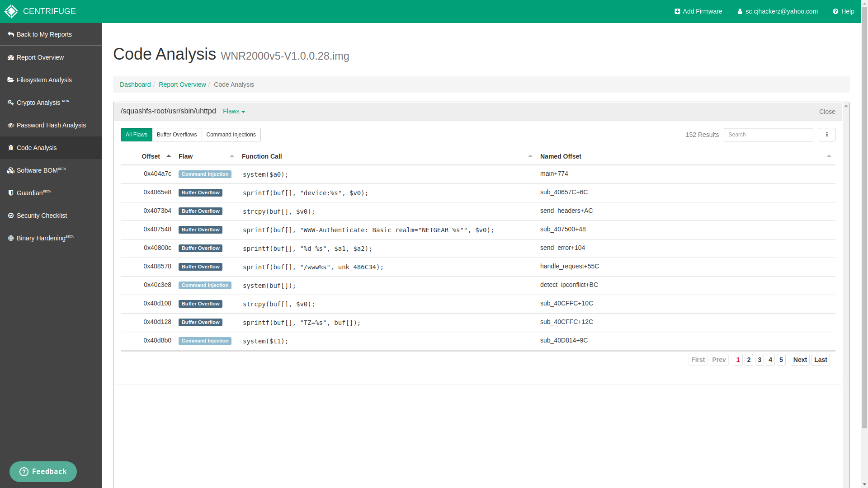Click the Security Checklist checkmark icon
This screenshot has width=868, height=488.
(x=11, y=216)
